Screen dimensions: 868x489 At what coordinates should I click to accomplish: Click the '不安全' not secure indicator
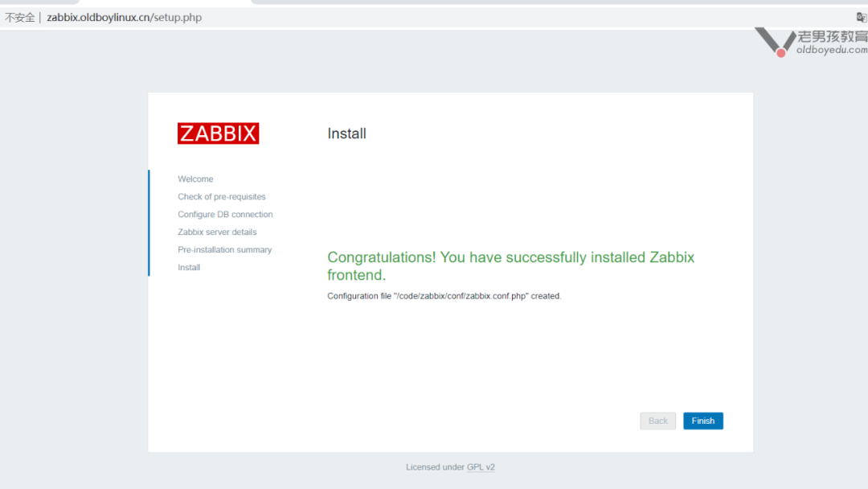click(x=20, y=17)
